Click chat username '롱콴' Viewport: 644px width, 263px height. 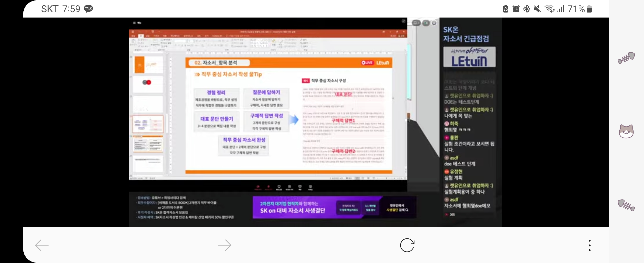454,138
